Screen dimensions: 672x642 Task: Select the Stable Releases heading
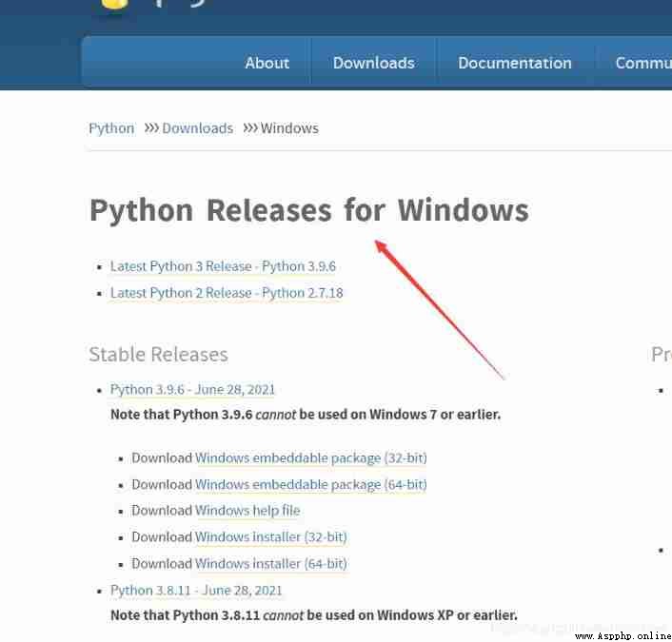[158, 355]
